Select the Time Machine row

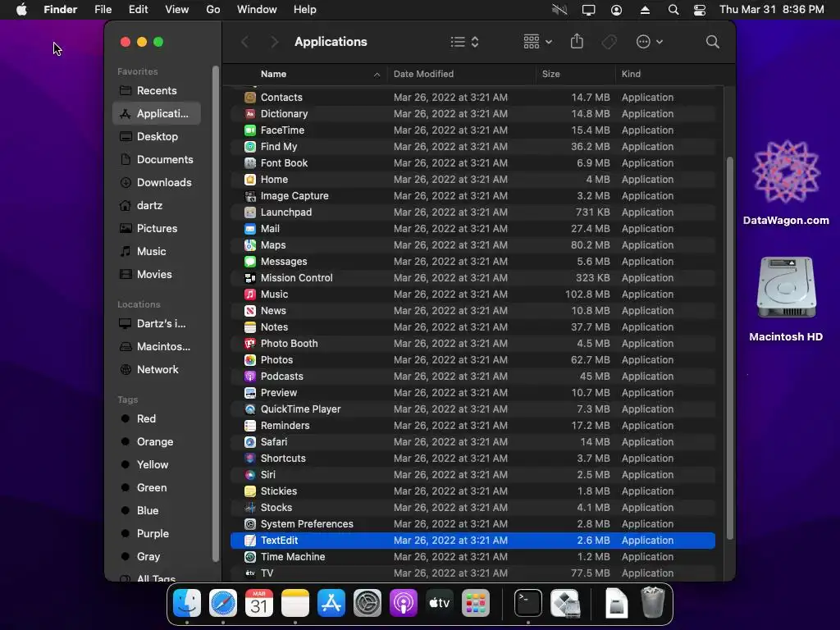pos(472,557)
